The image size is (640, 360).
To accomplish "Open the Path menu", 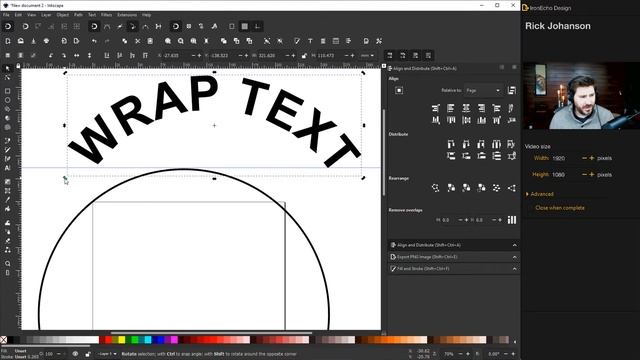I will pyautogui.click(x=78, y=15).
